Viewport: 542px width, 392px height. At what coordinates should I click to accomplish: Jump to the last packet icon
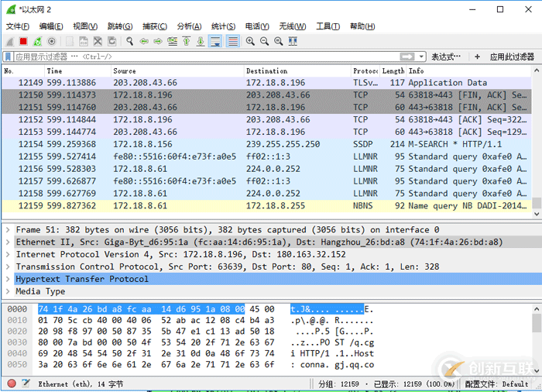point(200,41)
